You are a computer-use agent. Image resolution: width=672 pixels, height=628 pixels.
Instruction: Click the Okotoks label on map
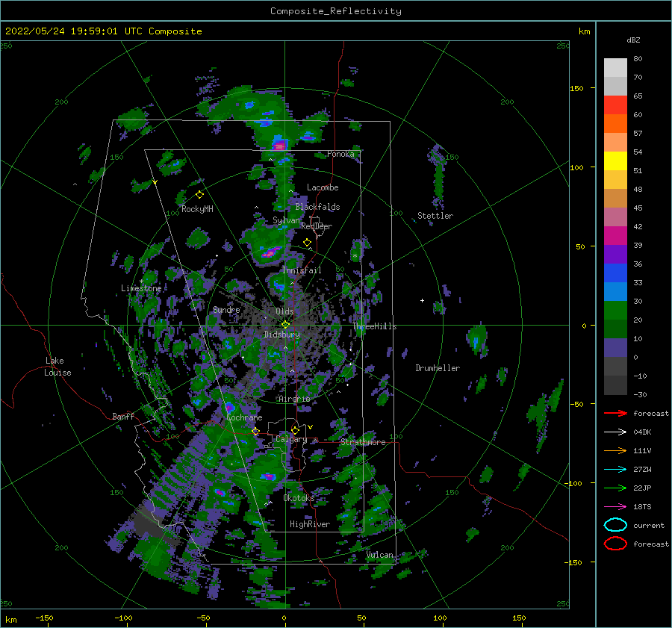299,497
